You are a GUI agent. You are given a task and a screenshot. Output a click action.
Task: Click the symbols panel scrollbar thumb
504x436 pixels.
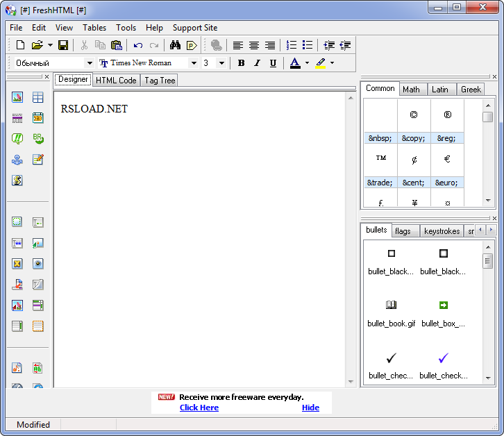[488, 117]
